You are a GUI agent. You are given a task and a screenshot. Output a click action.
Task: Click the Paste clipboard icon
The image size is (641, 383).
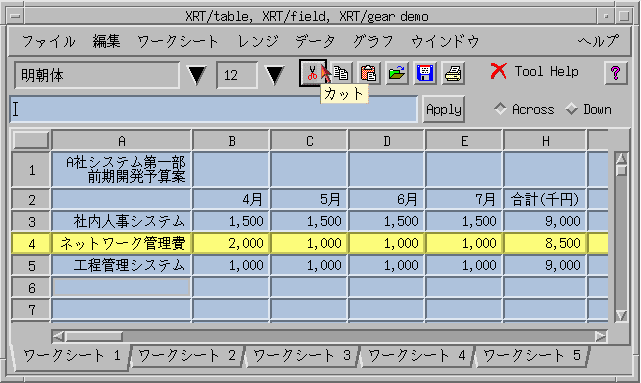[369, 74]
